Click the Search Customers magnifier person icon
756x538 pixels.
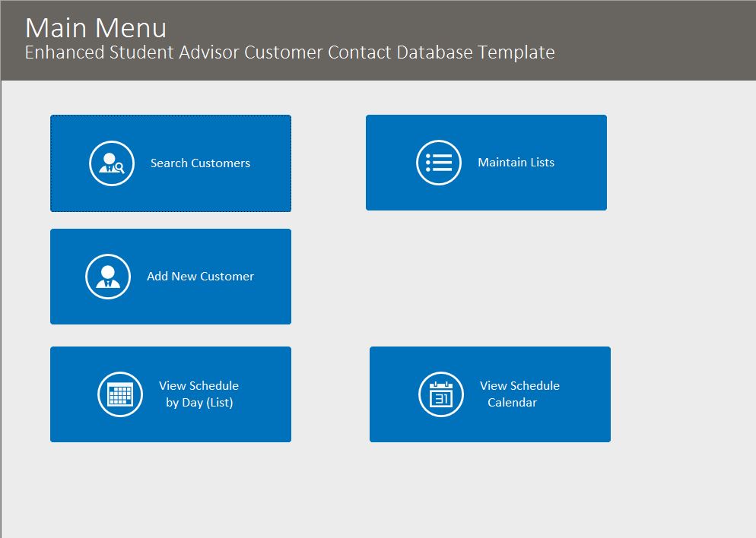point(112,163)
